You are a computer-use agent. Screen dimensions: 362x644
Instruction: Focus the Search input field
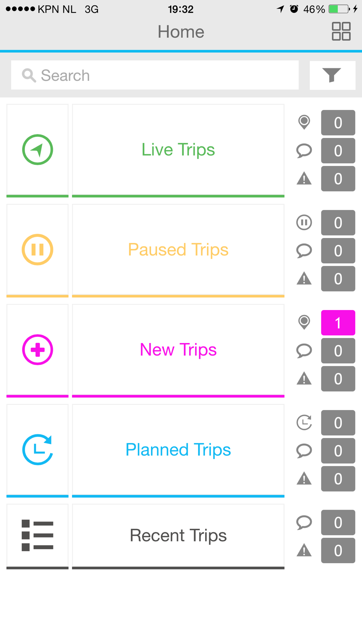[x=155, y=75]
